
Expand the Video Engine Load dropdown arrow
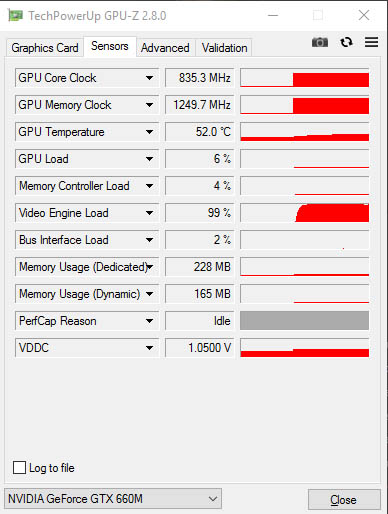tap(149, 213)
